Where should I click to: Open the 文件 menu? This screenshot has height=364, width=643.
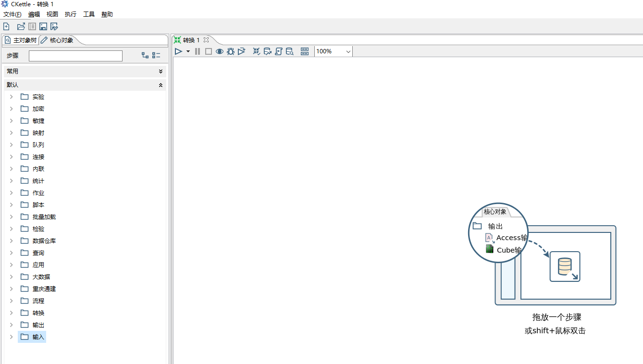(x=12, y=14)
